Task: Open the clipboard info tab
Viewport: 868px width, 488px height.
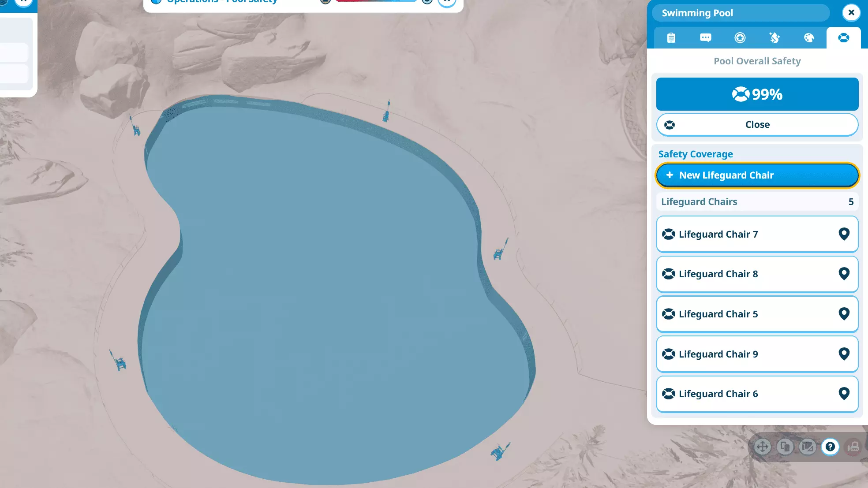Action: click(671, 38)
